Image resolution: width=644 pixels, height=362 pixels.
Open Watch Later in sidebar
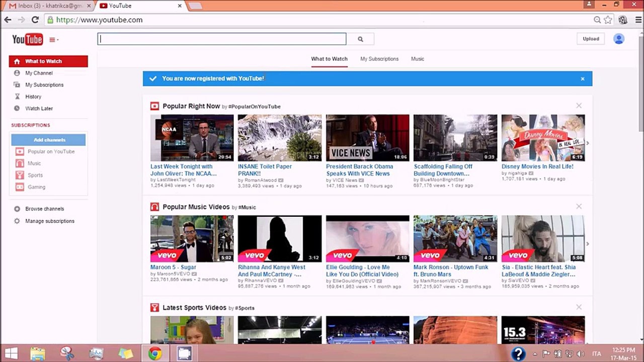pos(39,109)
